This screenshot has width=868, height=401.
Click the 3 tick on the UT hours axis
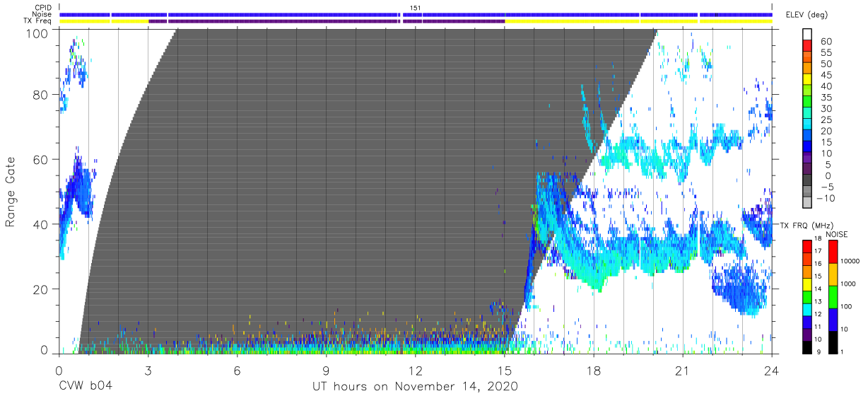[148, 371]
